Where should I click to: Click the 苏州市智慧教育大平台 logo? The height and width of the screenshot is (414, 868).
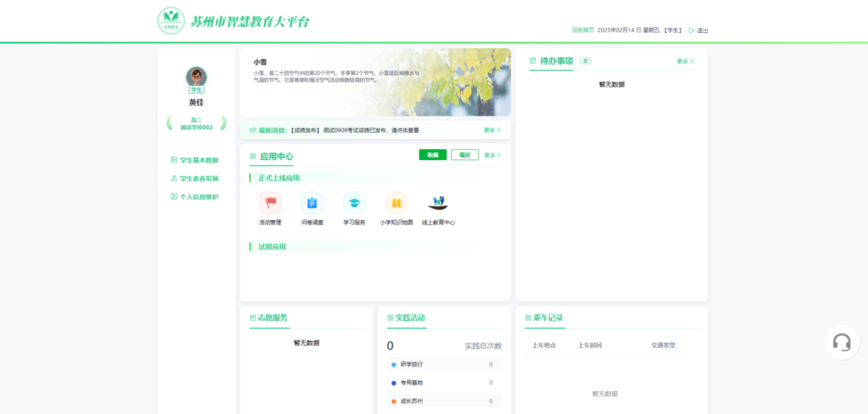(171, 21)
